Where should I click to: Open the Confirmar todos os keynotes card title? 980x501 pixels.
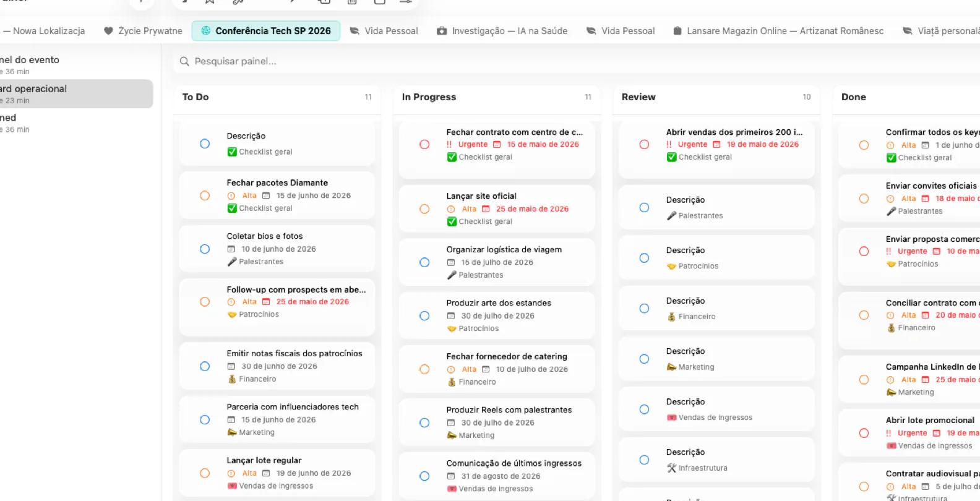[932, 132]
